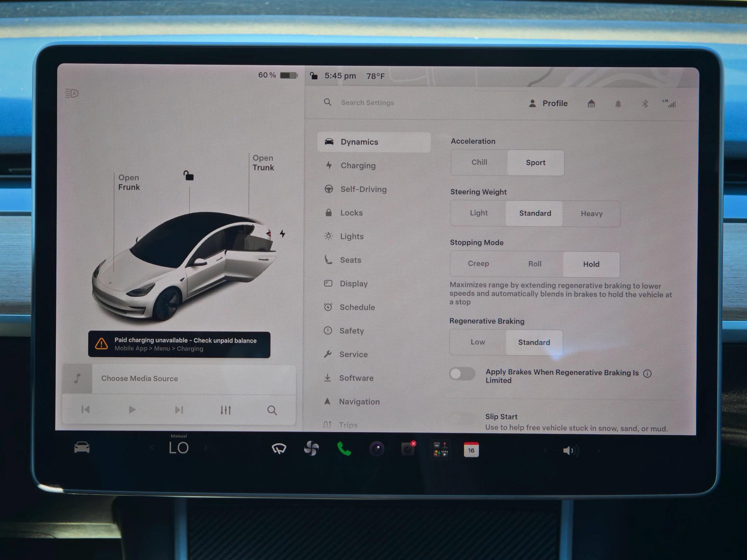Open the car controls icon in the bottom bar

[x=82, y=448]
